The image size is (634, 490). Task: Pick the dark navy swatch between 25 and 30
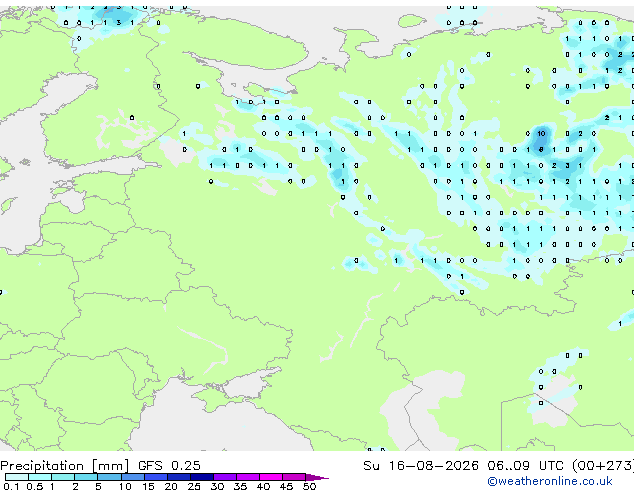click(202, 477)
